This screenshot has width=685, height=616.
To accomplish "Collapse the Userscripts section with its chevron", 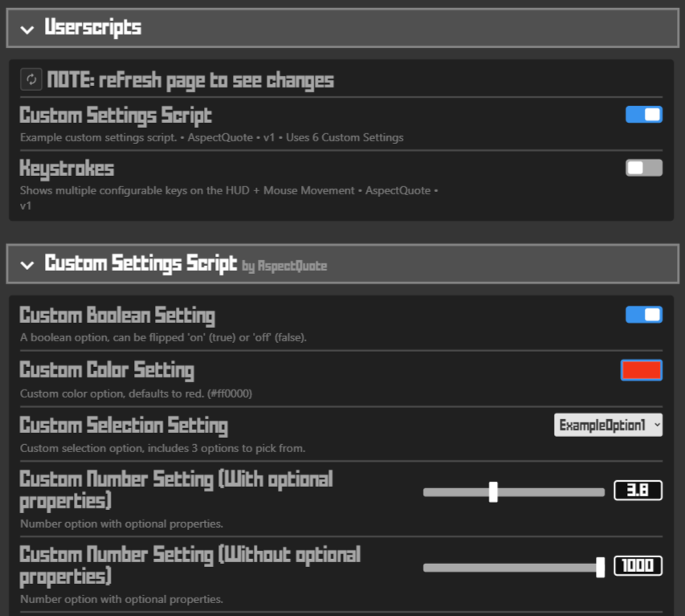I will [27, 27].
